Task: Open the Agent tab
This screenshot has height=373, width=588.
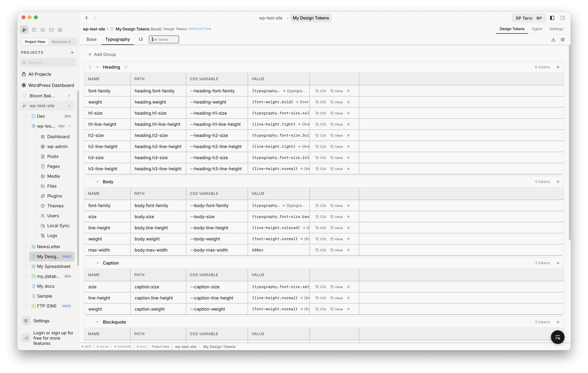Action: pos(537,29)
